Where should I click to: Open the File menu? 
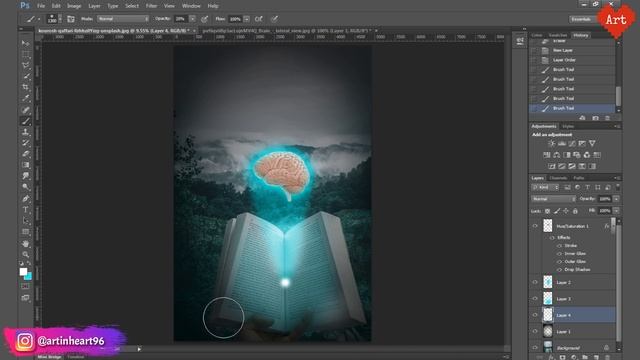click(x=41, y=6)
